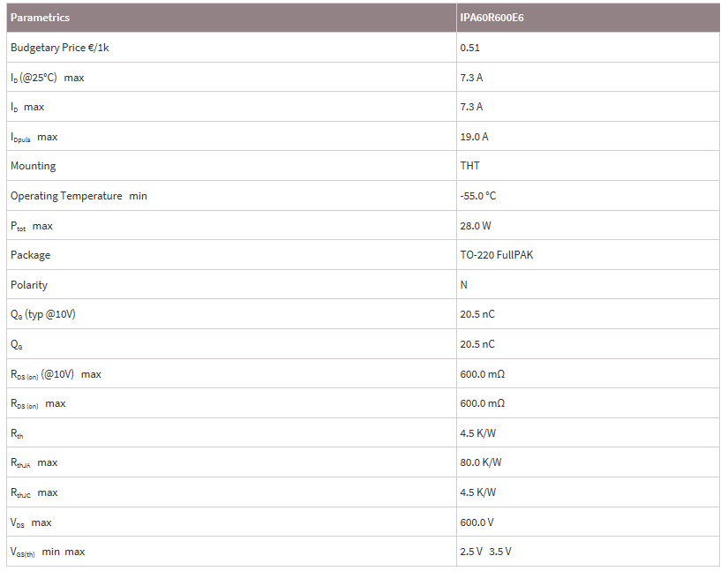
Task: Select the 600.0 V value
Action: 477,522
